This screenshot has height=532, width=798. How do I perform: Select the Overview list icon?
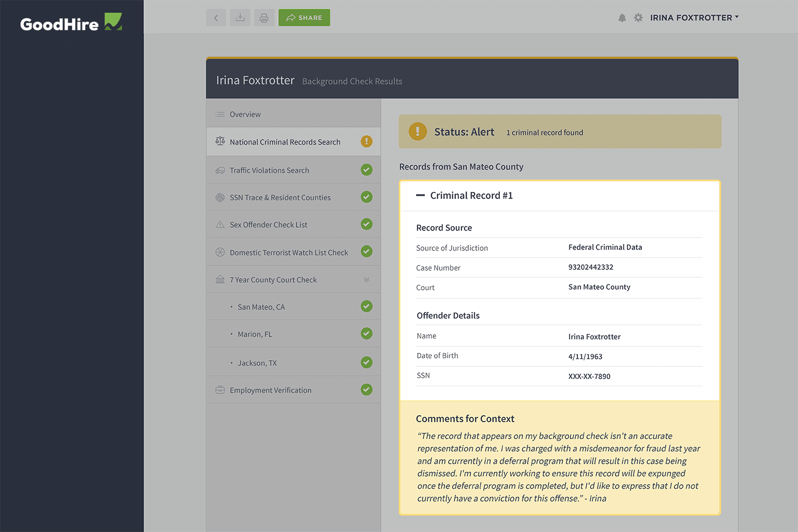219,114
